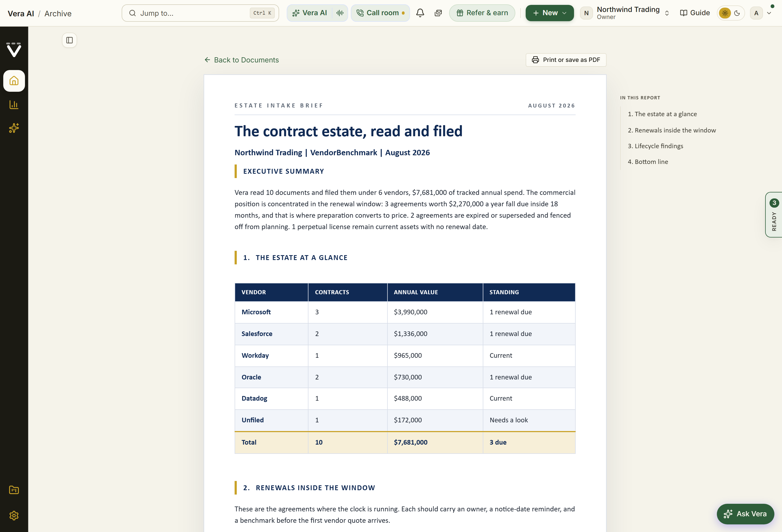
Task: Go Back to Documents
Action: (x=242, y=60)
